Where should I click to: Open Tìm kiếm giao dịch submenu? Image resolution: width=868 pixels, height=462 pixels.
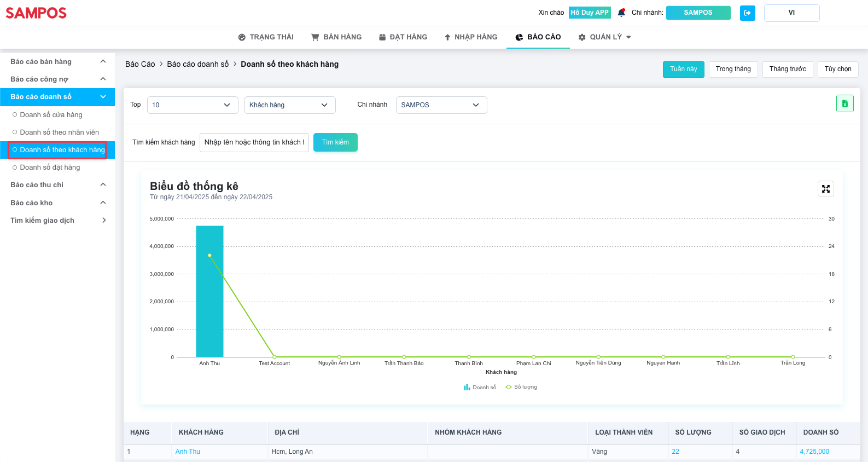click(x=57, y=221)
